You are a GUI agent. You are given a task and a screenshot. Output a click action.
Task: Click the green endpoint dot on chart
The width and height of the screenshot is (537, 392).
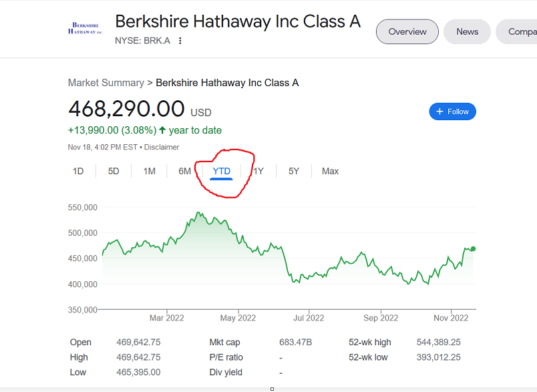pyautogui.click(x=473, y=248)
